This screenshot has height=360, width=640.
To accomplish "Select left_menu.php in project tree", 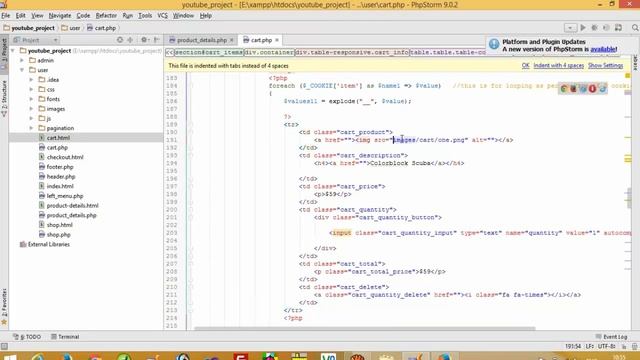I will coord(64,196).
